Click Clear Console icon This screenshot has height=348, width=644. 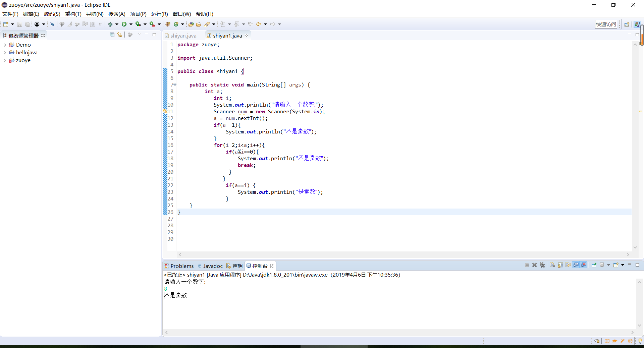(x=552, y=265)
